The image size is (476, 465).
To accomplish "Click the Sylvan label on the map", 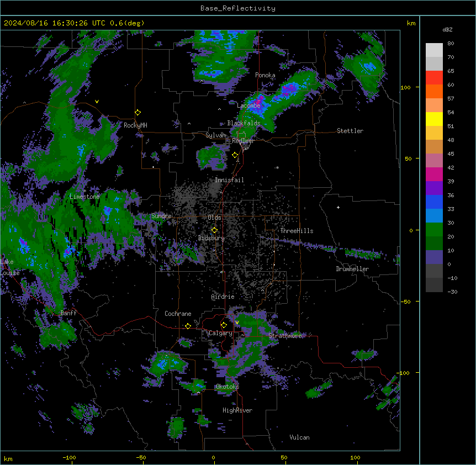I will [x=215, y=135].
